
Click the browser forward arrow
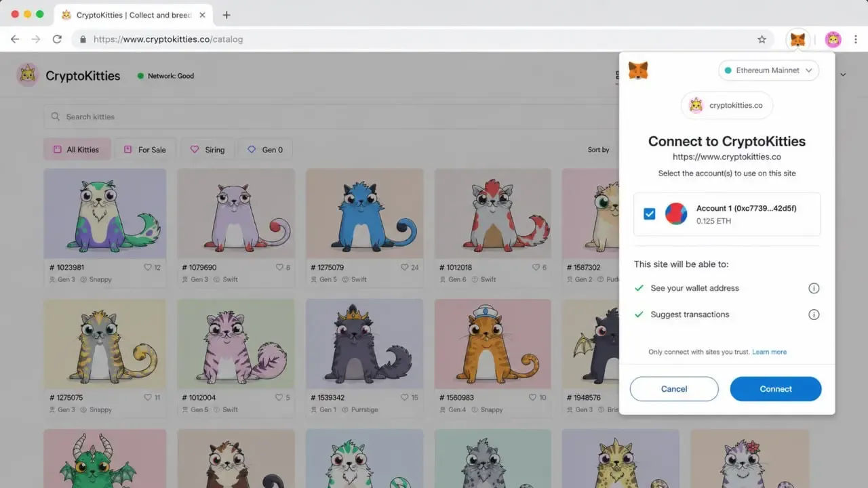(36, 39)
